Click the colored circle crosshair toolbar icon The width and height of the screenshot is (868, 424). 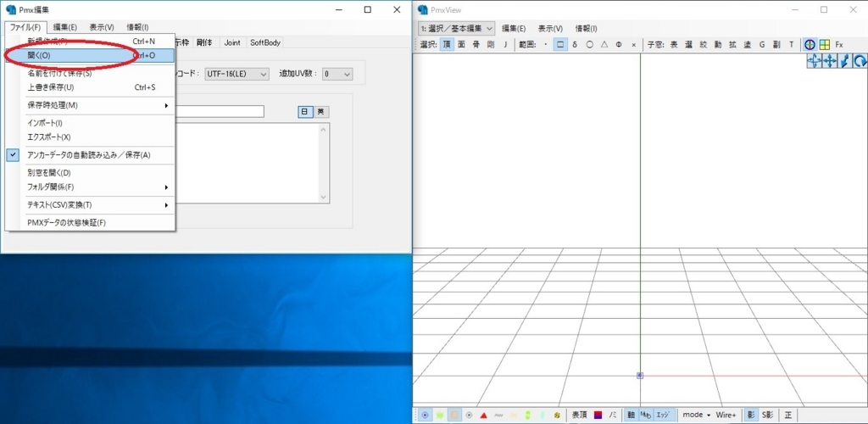click(x=810, y=45)
